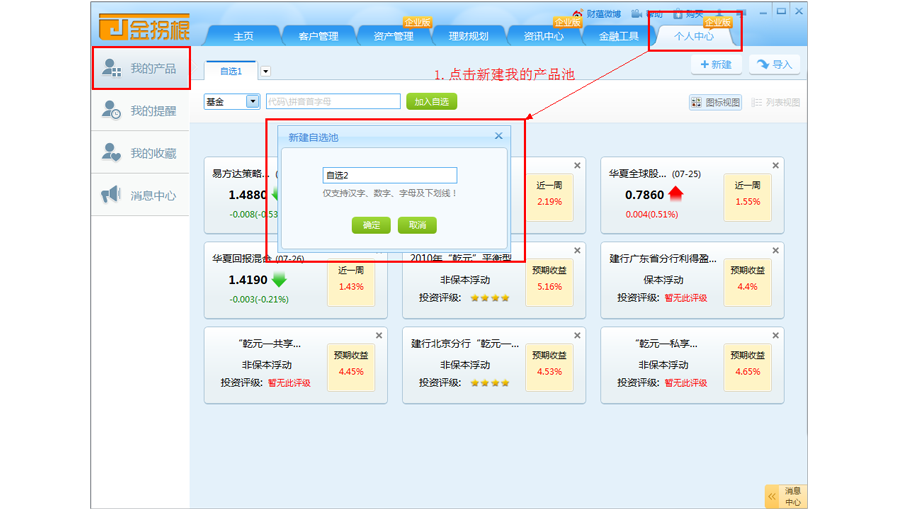The image size is (900, 510).
Task: Open 我的提醒 reminders icon in sidebar
Action: 112,111
